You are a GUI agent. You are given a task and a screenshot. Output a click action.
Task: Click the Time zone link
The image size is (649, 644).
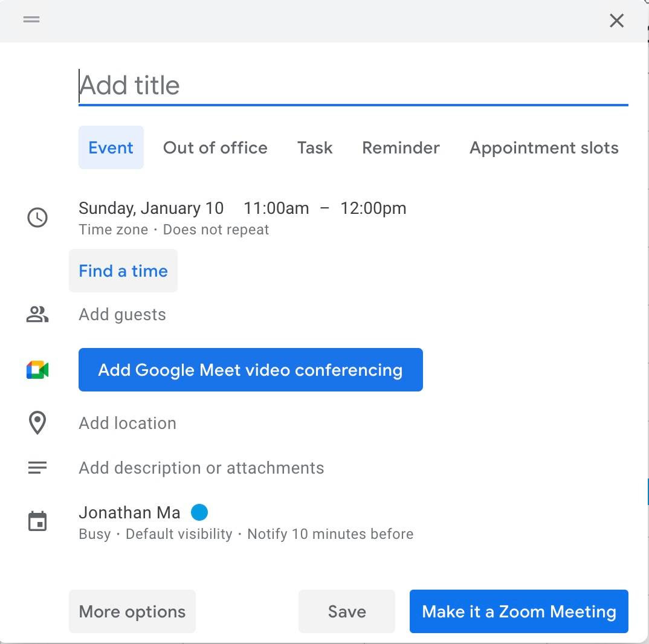pyautogui.click(x=114, y=230)
